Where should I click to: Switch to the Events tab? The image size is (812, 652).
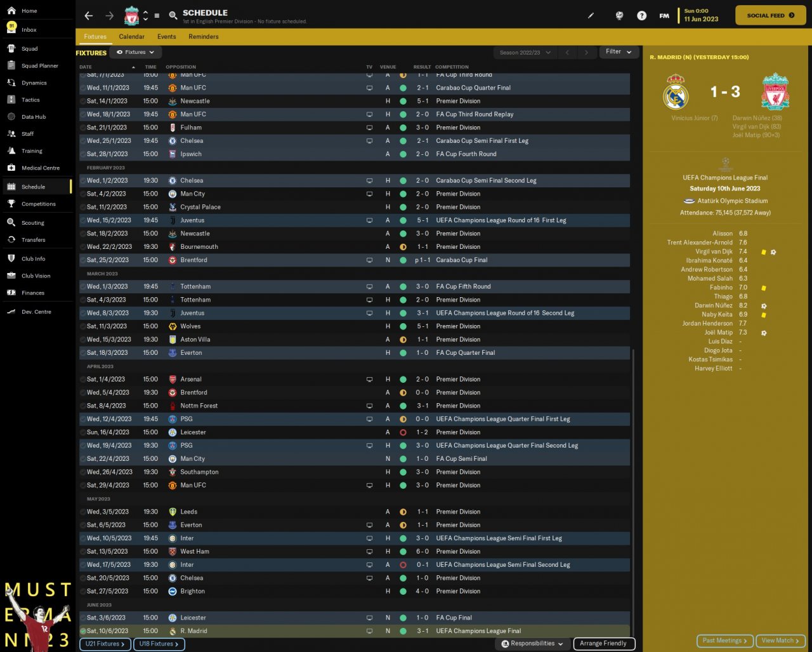point(167,37)
